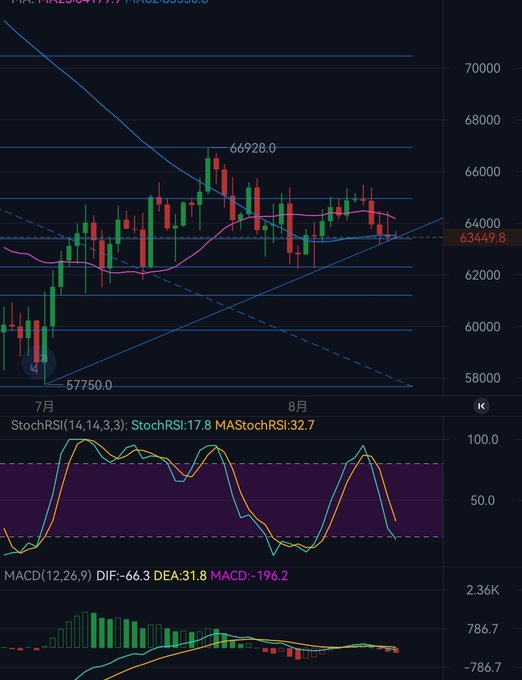This screenshot has height=680, width=522.
Task: Tap the positive 786.7 MACD scale label
Action: pyautogui.click(x=483, y=629)
